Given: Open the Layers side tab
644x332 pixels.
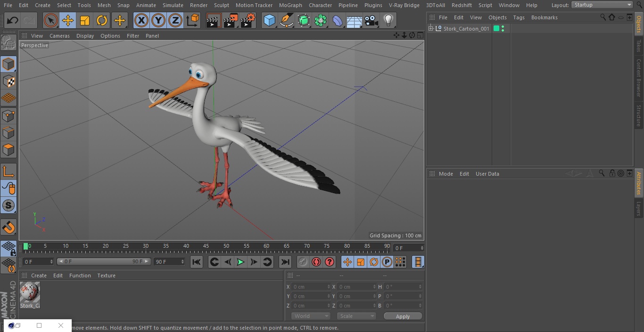Looking at the screenshot, I should [639, 209].
